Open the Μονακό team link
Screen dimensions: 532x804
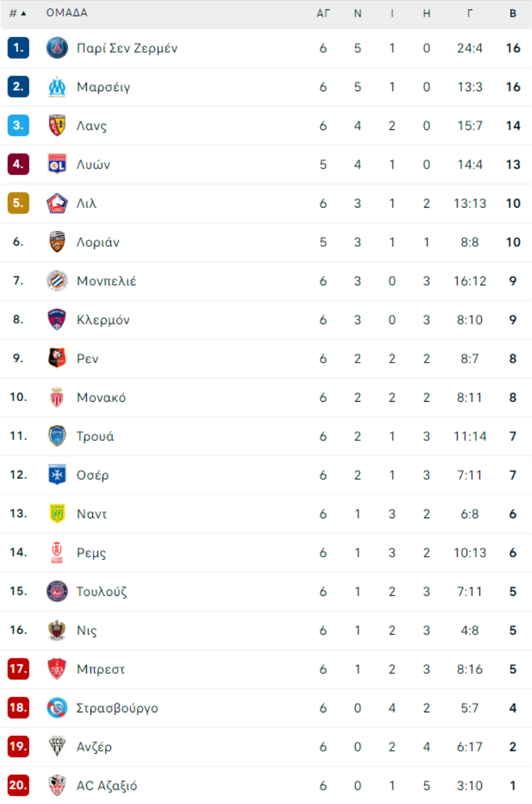click(x=101, y=398)
